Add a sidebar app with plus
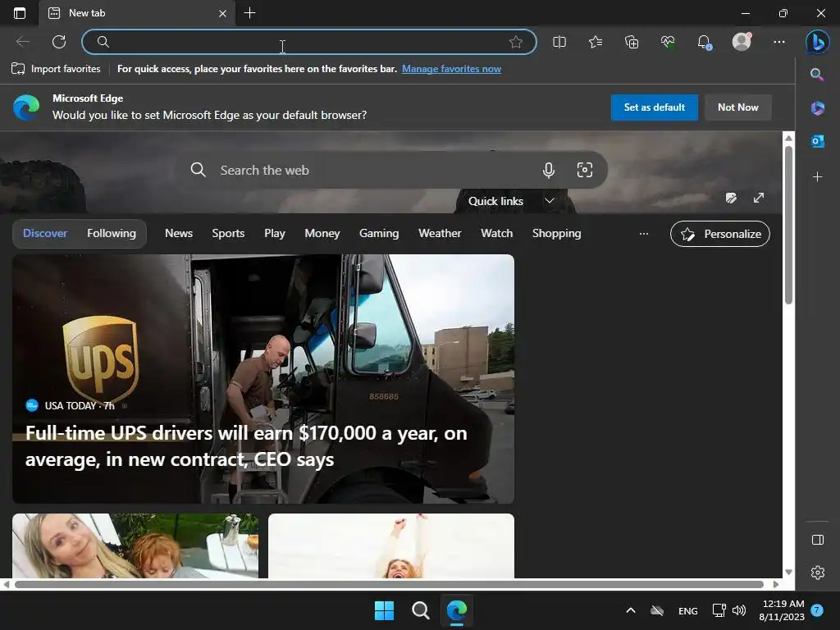This screenshot has width=840, height=630. pos(818,176)
